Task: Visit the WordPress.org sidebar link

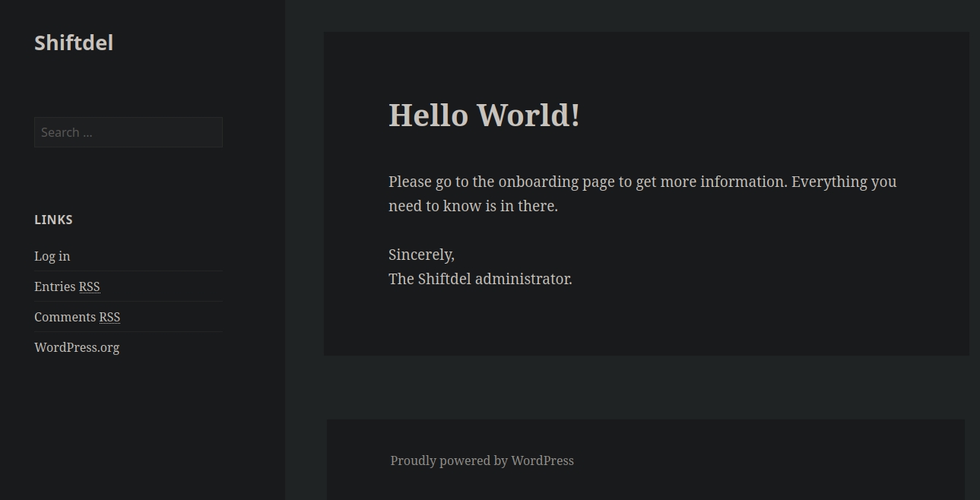Action: coord(77,347)
